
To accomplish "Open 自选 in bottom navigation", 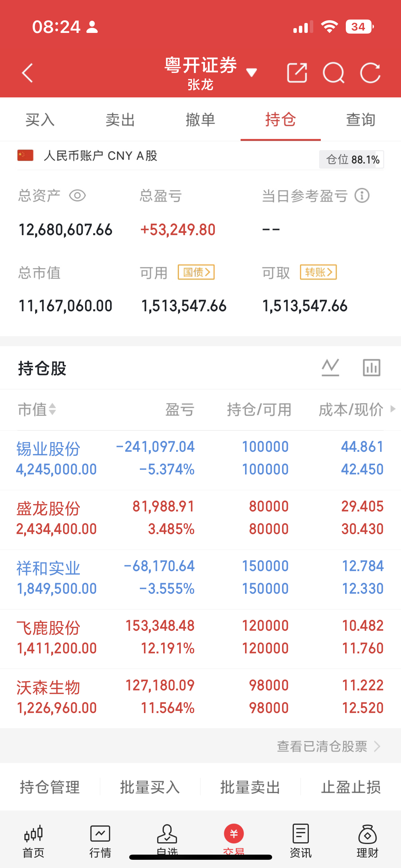I will pyautogui.click(x=167, y=840).
